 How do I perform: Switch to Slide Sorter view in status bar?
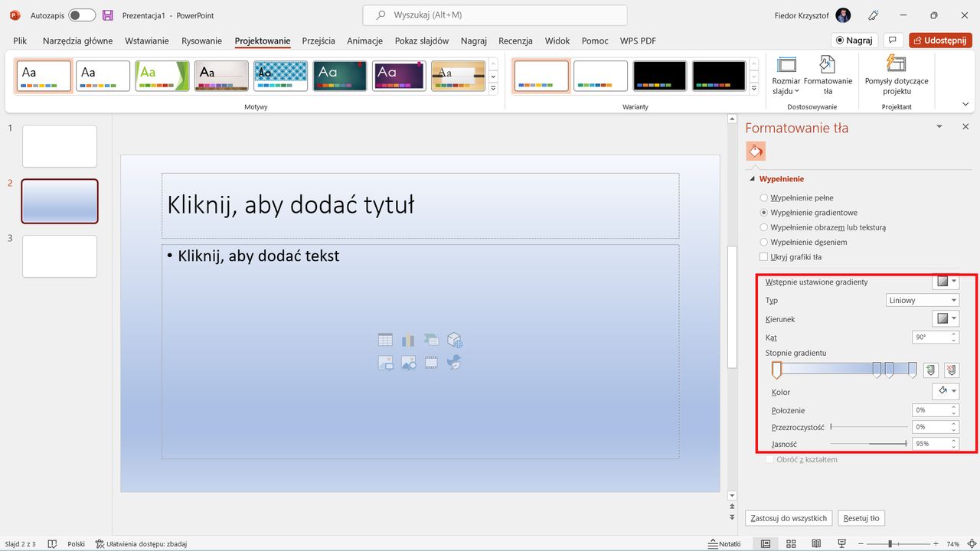791,543
